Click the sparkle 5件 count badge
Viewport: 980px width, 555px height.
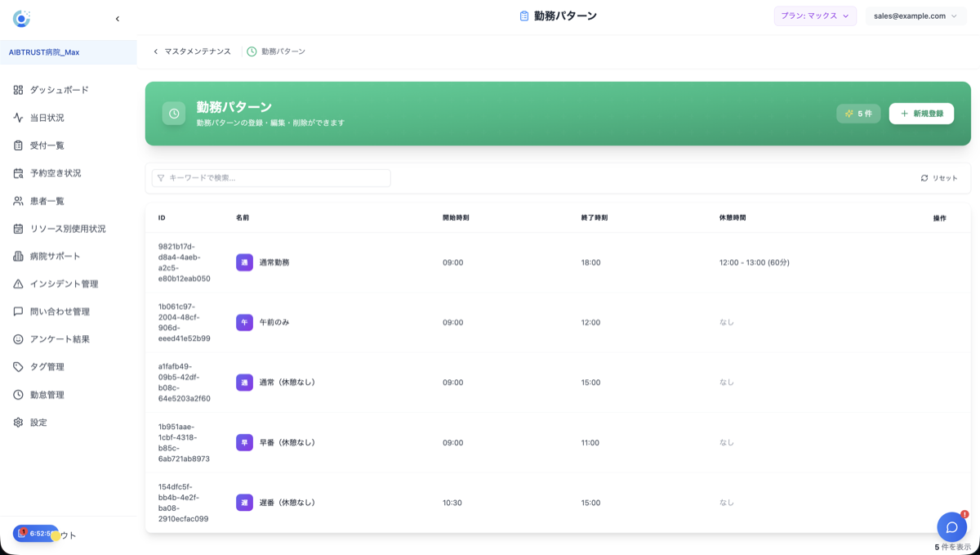[857, 113]
